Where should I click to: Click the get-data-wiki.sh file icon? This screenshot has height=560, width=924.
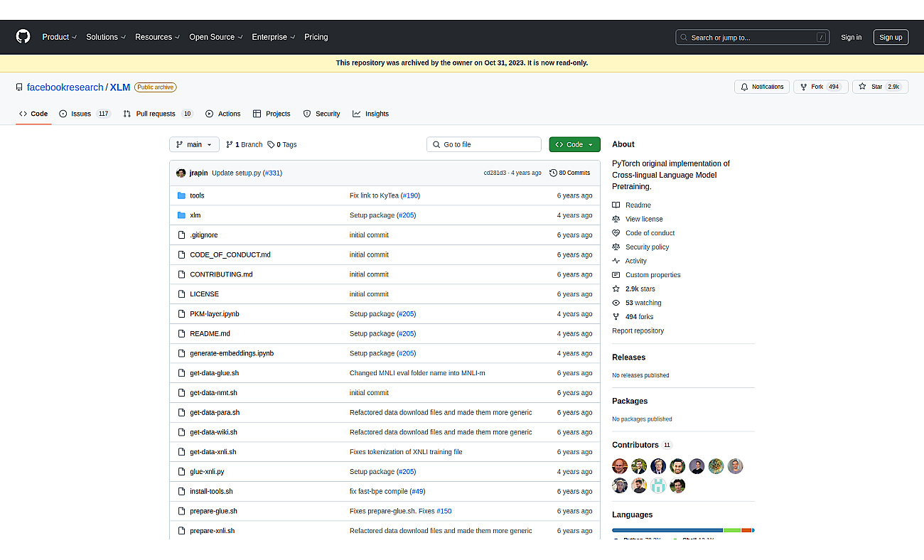click(x=181, y=432)
